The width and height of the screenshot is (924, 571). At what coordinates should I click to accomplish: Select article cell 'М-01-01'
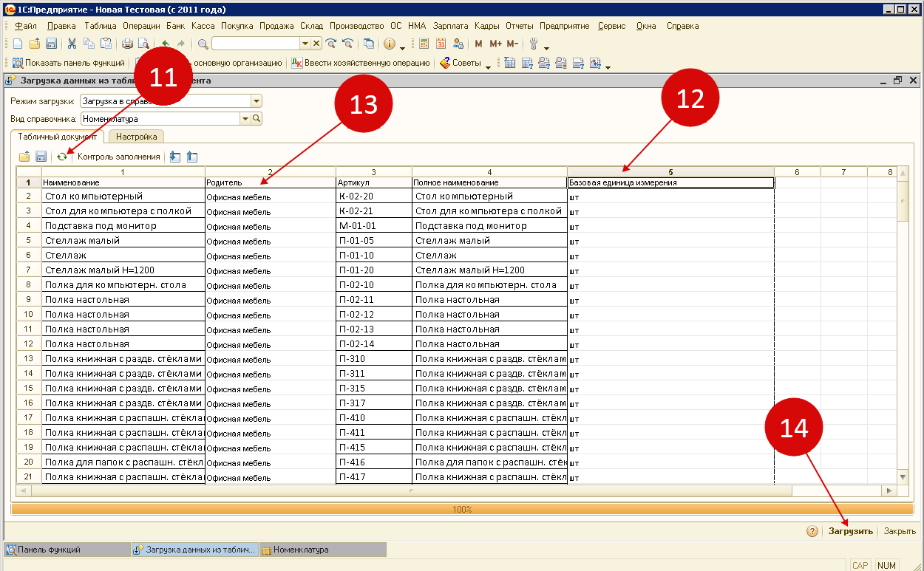(x=374, y=226)
